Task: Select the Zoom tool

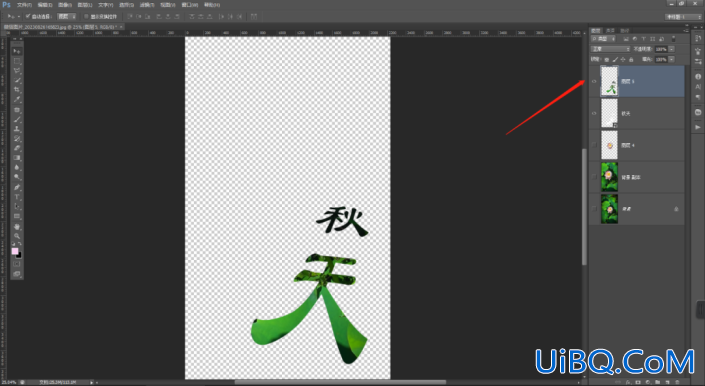Action: pos(17,236)
